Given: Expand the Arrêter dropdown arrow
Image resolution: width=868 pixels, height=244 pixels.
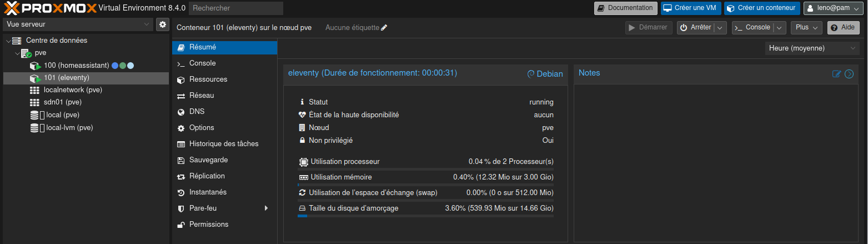Looking at the screenshot, I should 720,28.
